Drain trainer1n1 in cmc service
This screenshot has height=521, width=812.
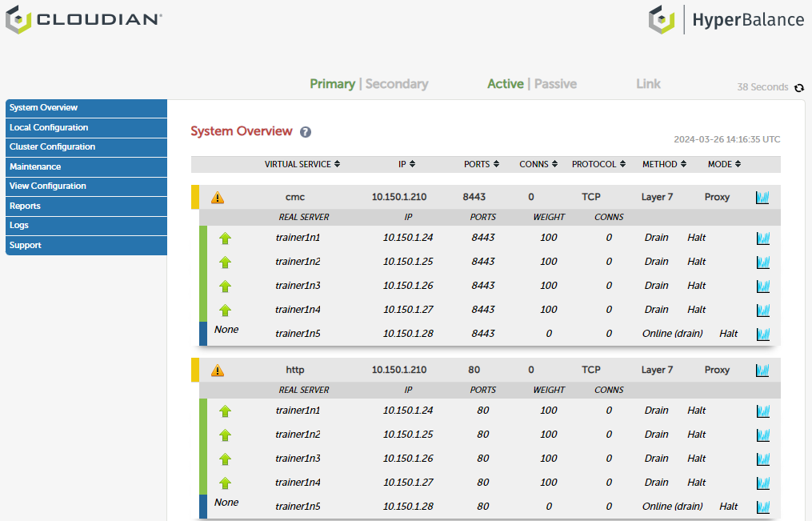coord(656,238)
